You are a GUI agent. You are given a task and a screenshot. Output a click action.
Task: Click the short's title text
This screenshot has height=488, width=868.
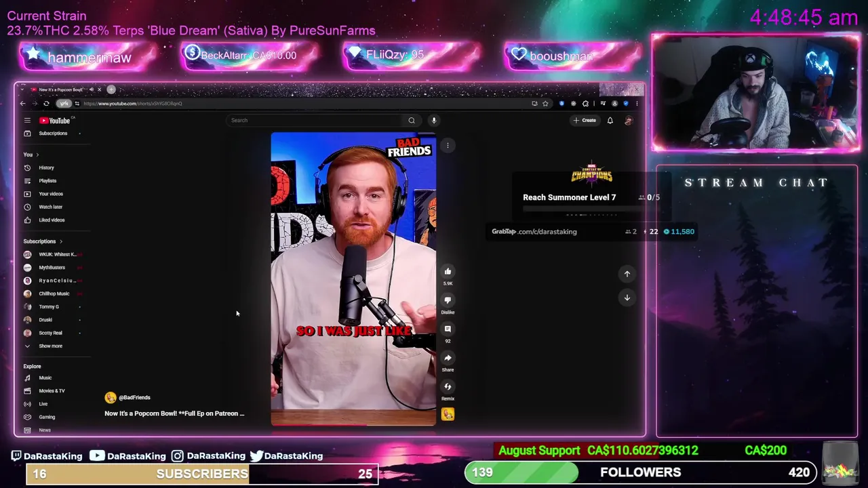[174, 413]
